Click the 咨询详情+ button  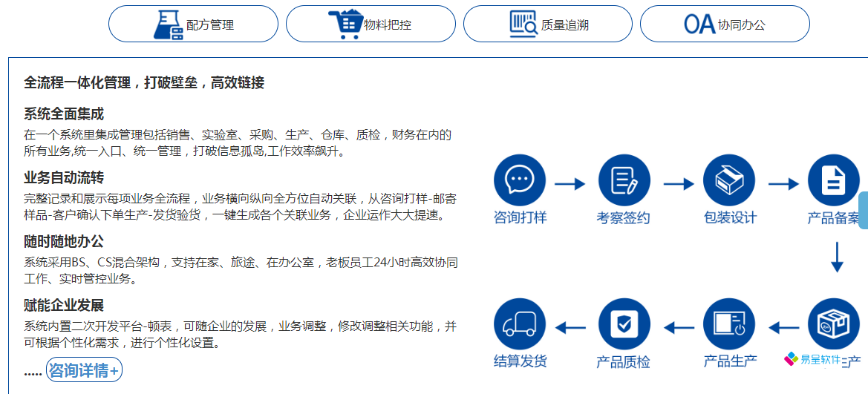click(x=84, y=370)
